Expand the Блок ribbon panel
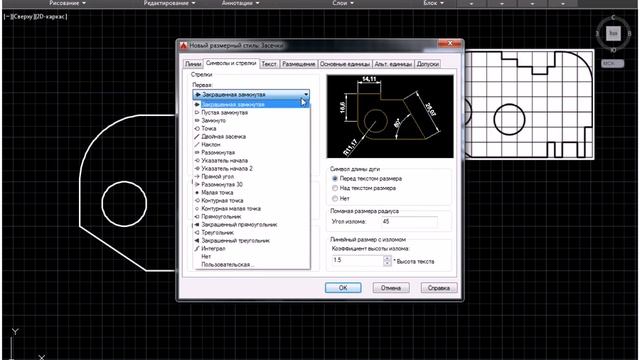The height and width of the screenshot is (360, 640). (x=433, y=3)
